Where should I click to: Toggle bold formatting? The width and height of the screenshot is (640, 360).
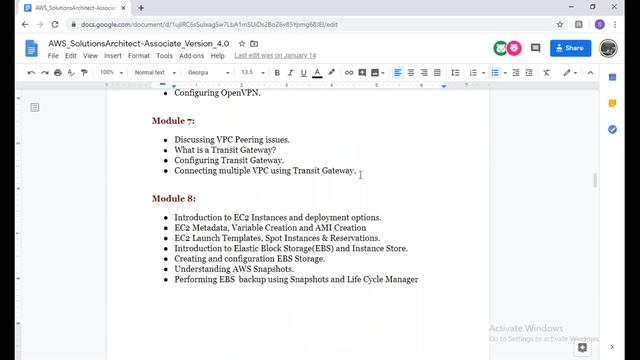pyautogui.click(x=277, y=73)
